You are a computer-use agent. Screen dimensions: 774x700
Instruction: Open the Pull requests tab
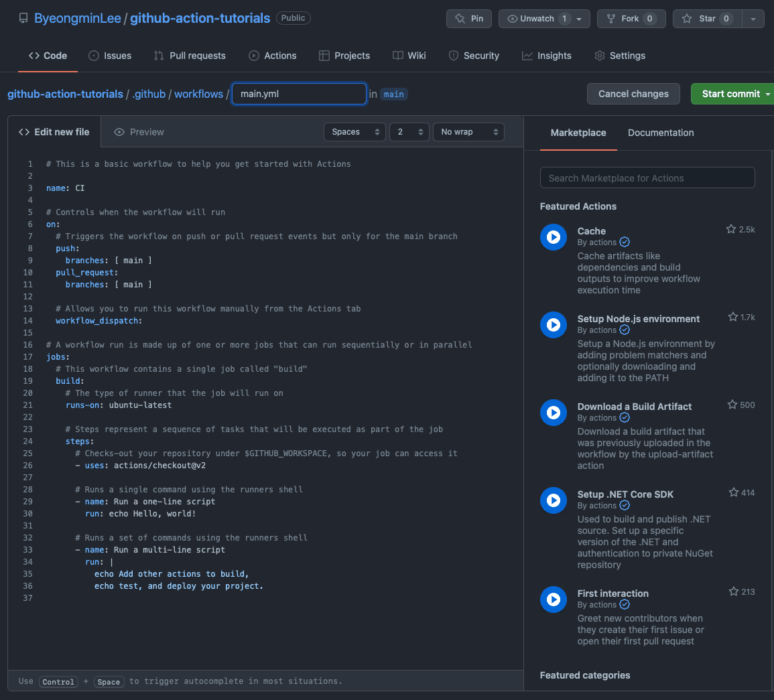pyautogui.click(x=190, y=56)
